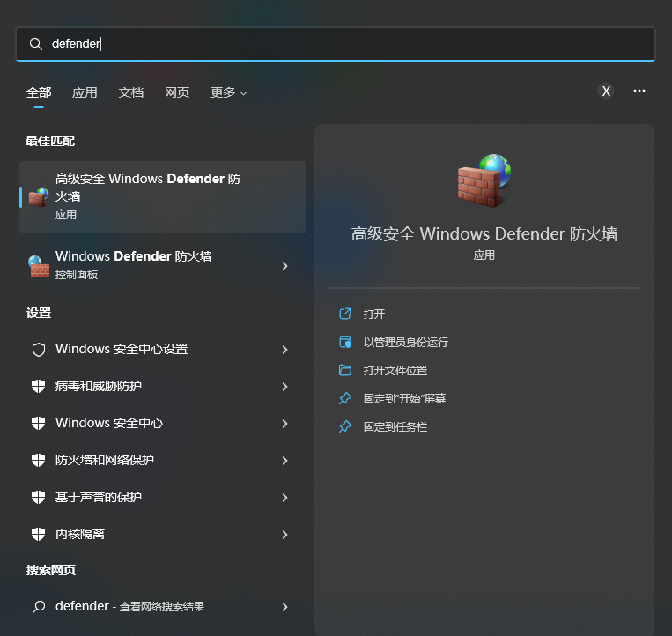
Task: Expand chevron for Windows 安全中心设置
Action: (x=284, y=350)
